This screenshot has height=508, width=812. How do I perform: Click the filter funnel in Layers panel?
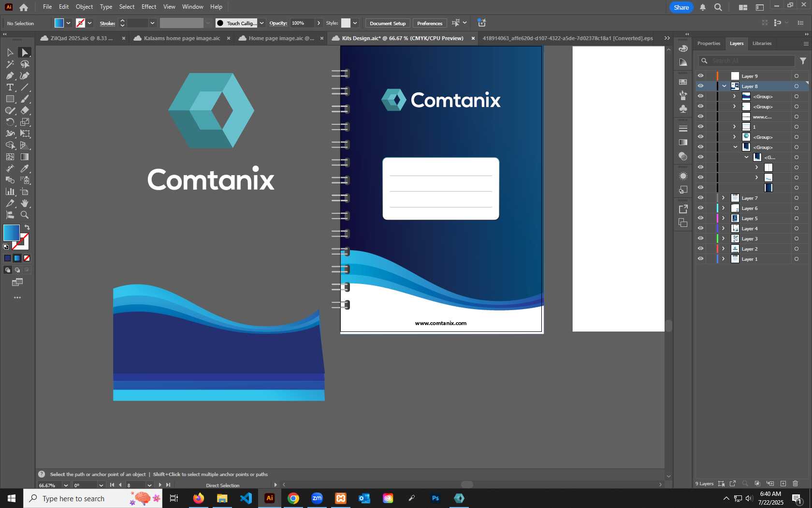[803, 61]
